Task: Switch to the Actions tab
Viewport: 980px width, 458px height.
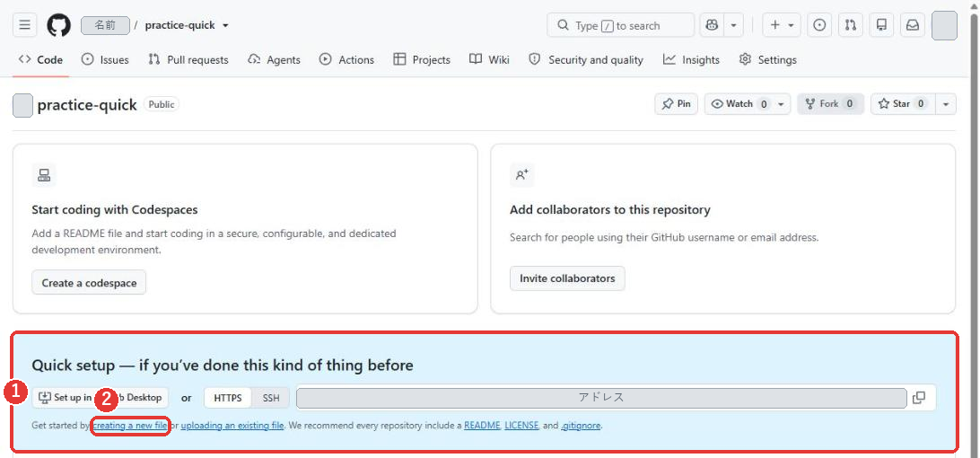Action: 346,59
